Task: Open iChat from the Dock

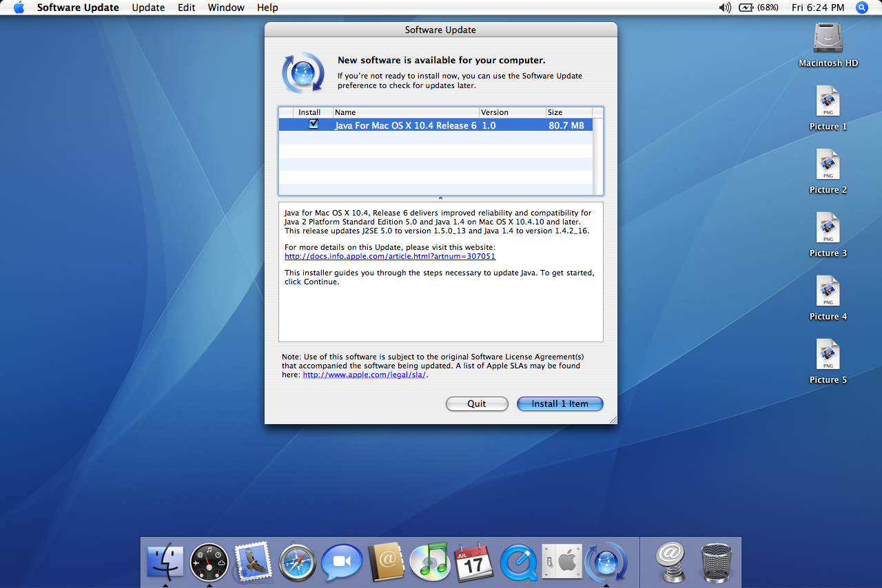Action: (x=342, y=562)
